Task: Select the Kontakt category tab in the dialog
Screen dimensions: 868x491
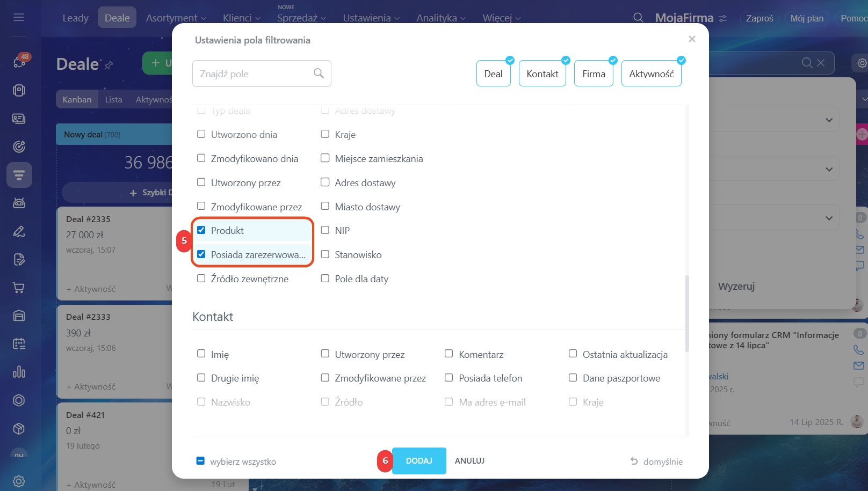Action: point(542,74)
